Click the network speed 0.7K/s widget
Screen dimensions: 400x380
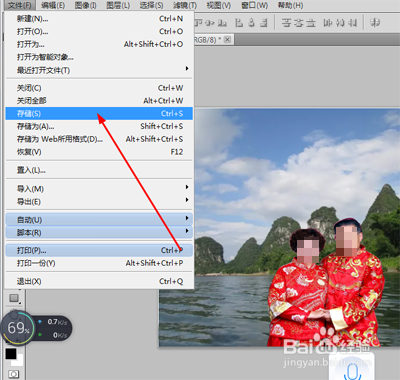[53, 328]
